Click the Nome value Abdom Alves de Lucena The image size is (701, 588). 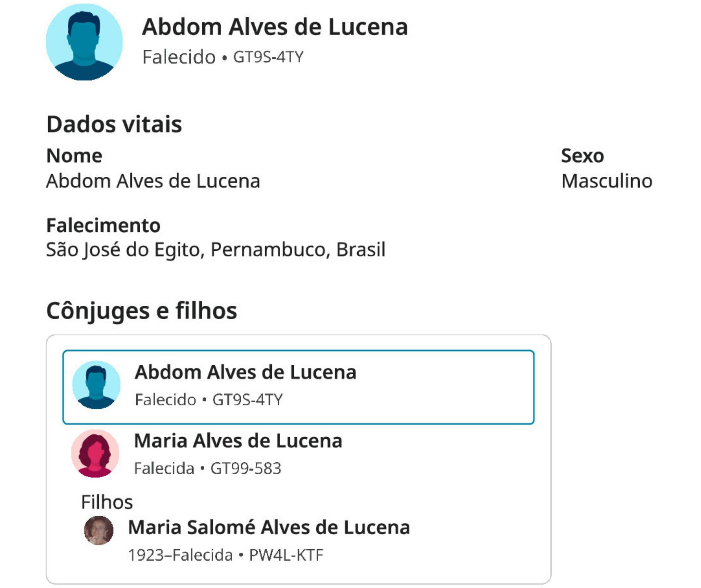click(x=153, y=181)
